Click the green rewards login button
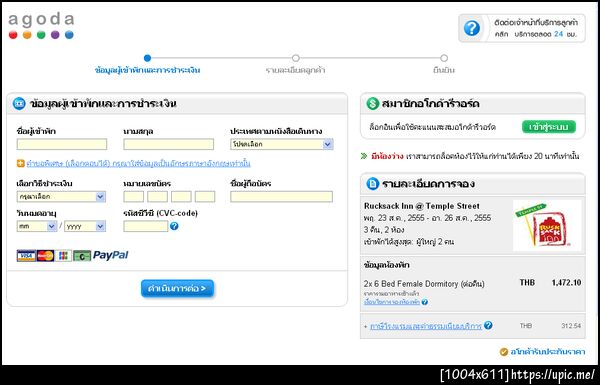Screen dimensions: 600x385 tap(549, 127)
